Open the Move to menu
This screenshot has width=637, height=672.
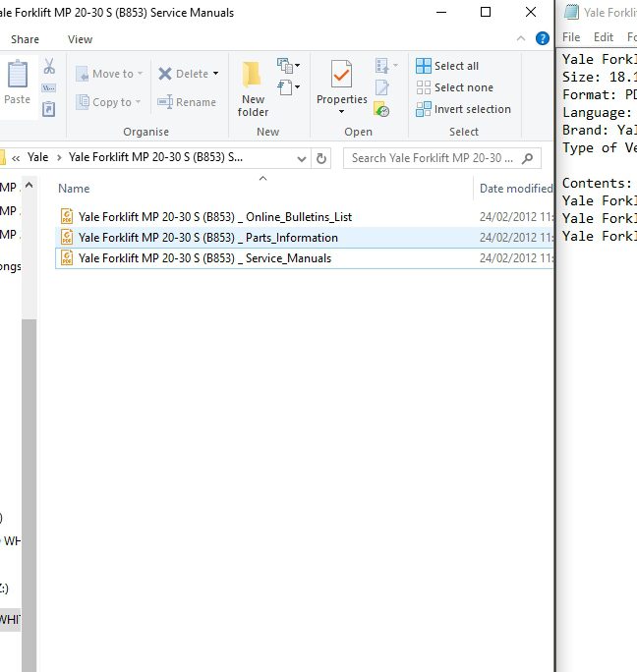tap(109, 74)
